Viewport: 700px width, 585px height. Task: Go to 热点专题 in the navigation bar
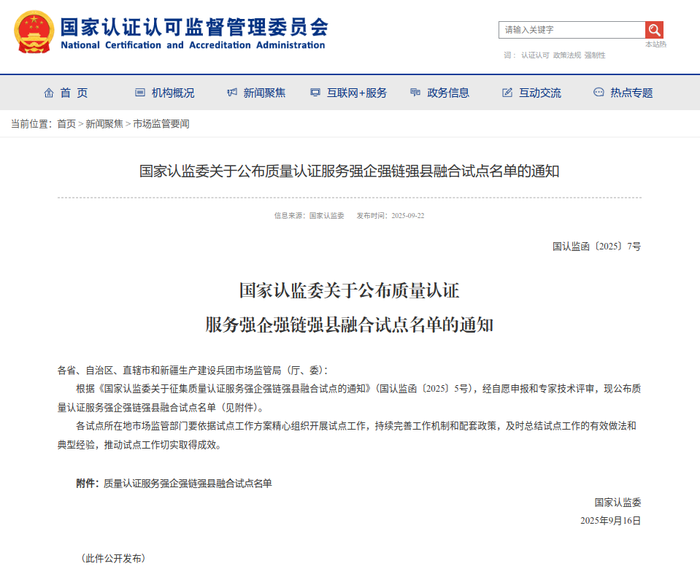(x=631, y=93)
